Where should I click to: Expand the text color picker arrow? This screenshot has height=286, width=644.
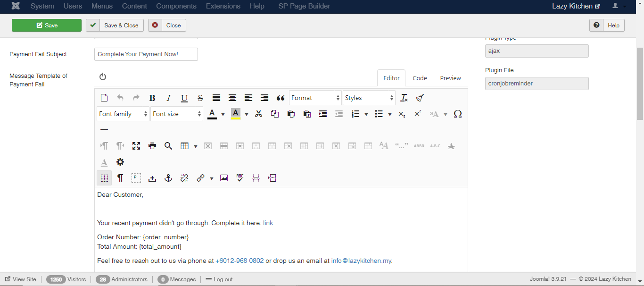pyautogui.click(x=223, y=114)
